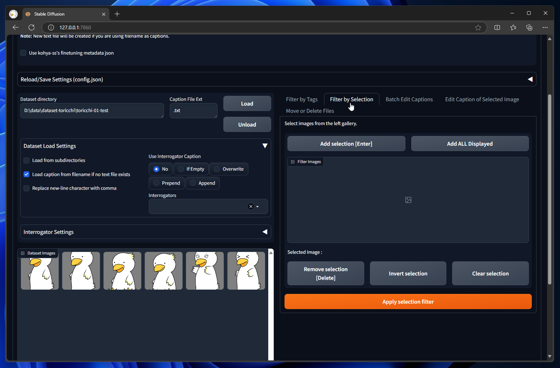Bookmark the page with the star icon

478,28
